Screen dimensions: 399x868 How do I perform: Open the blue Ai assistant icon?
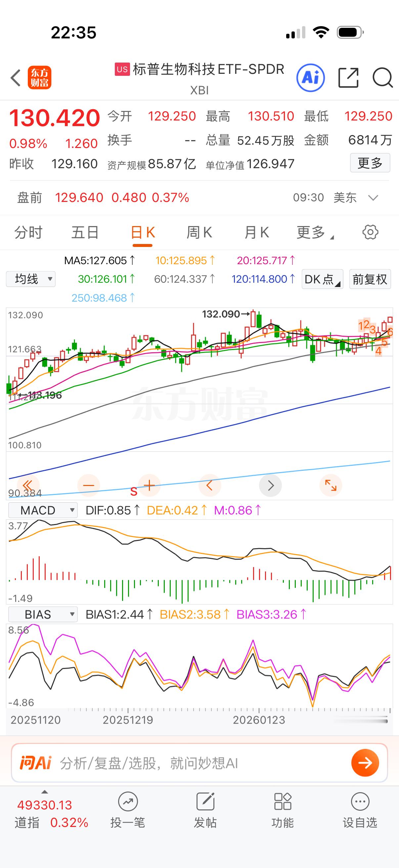click(x=310, y=78)
